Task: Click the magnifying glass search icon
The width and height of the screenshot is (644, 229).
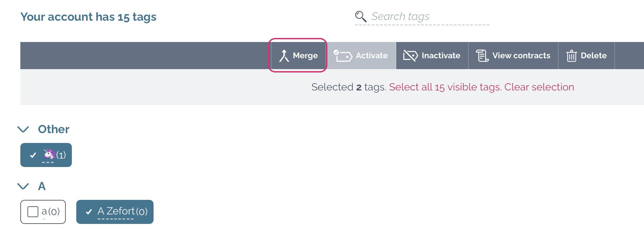Action: click(361, 16)
